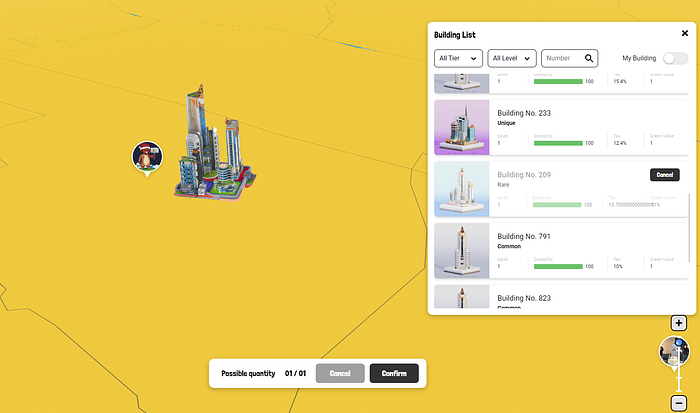Click the gray Cancel button at bottom
The height and width of the screenshot is (413, 700).
340,373
